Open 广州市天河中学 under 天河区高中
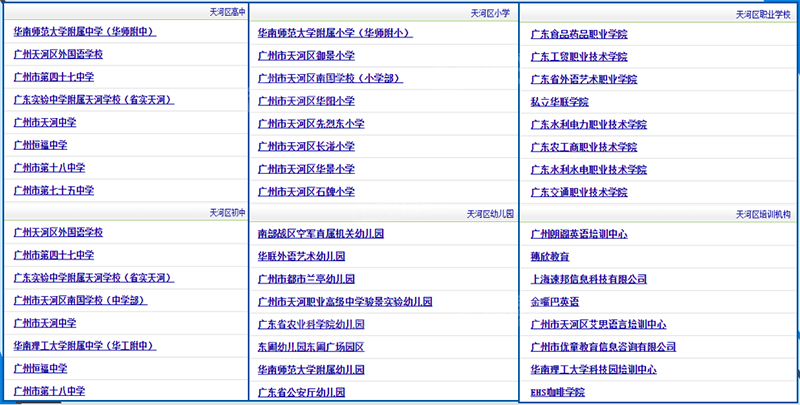The image size is (800, 405). click(x=45, y=122)
